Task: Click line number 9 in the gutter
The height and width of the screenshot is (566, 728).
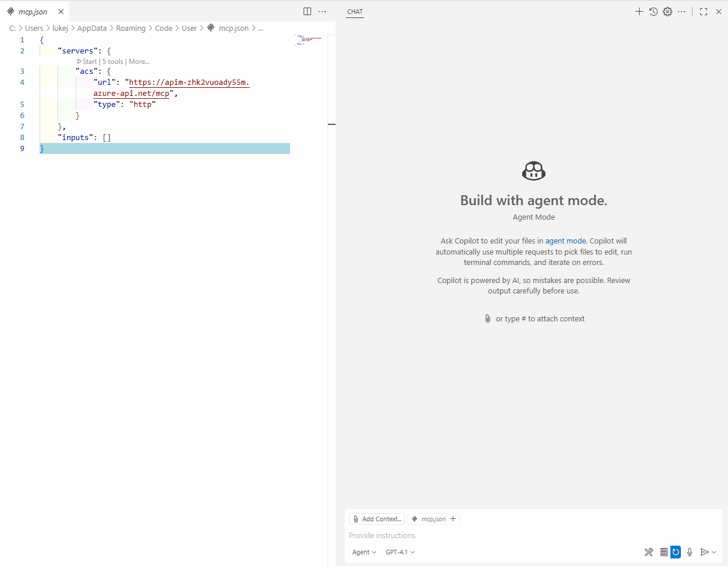Action: (x=22, y=149)
